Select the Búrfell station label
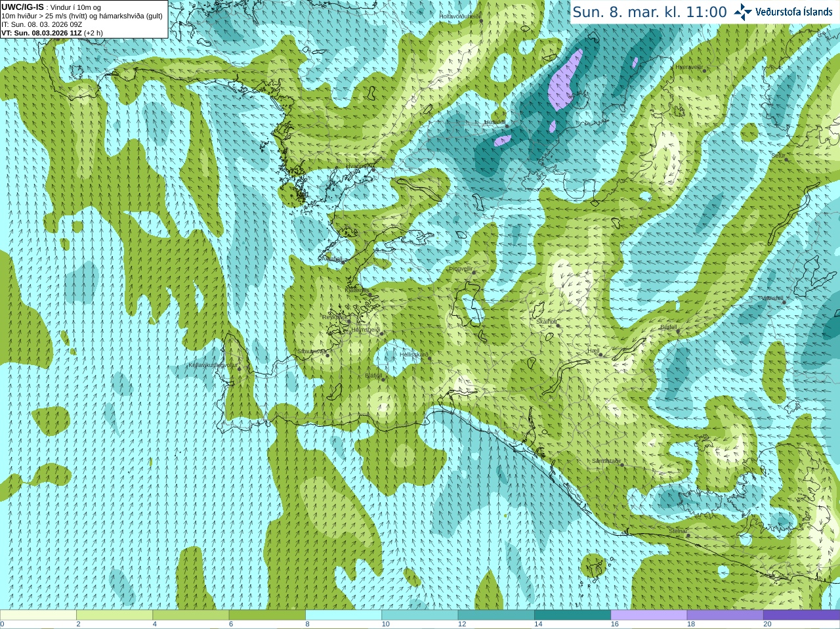 tap(669, 327)
